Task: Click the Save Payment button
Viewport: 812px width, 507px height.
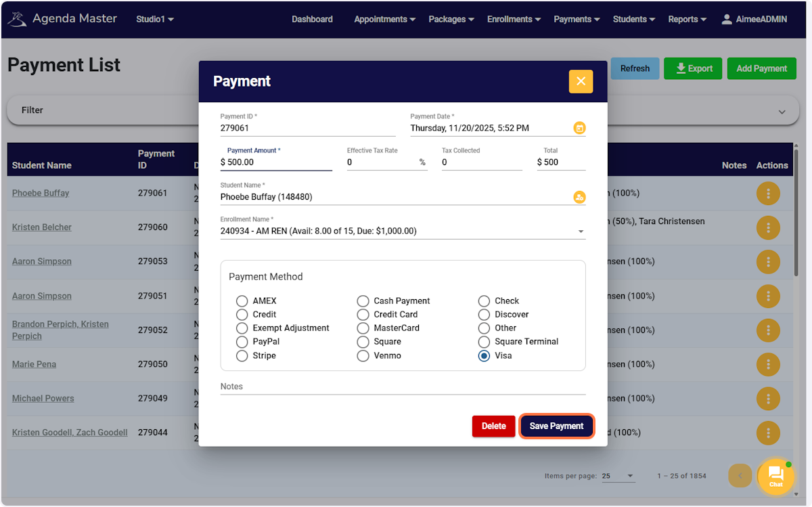Action: point(556,426)
